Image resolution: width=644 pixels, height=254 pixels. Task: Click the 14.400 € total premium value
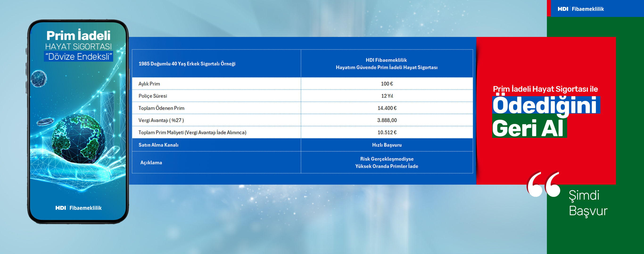click(x=387, y=108)
